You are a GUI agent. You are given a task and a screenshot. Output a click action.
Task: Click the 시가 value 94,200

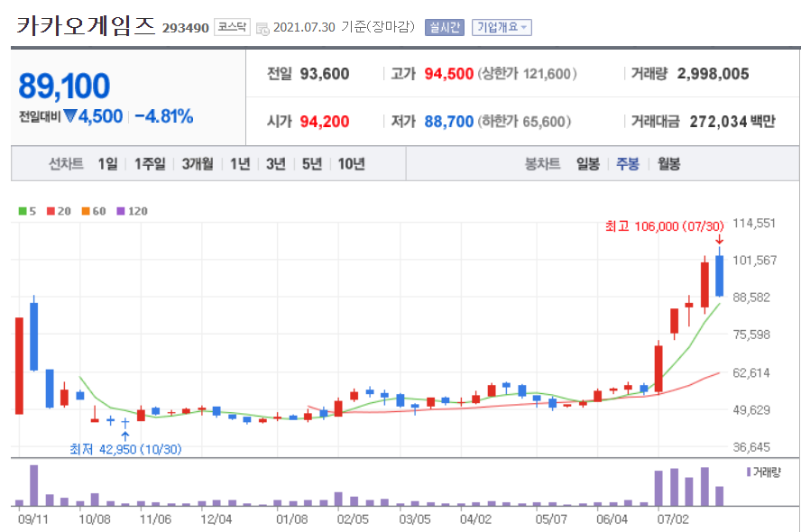click(x=325, y=122)
